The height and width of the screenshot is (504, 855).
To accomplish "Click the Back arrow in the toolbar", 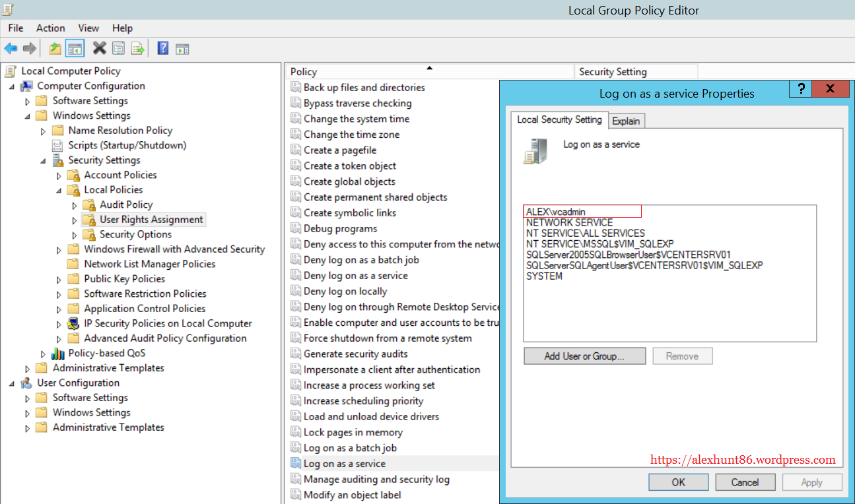I will 11,48.
